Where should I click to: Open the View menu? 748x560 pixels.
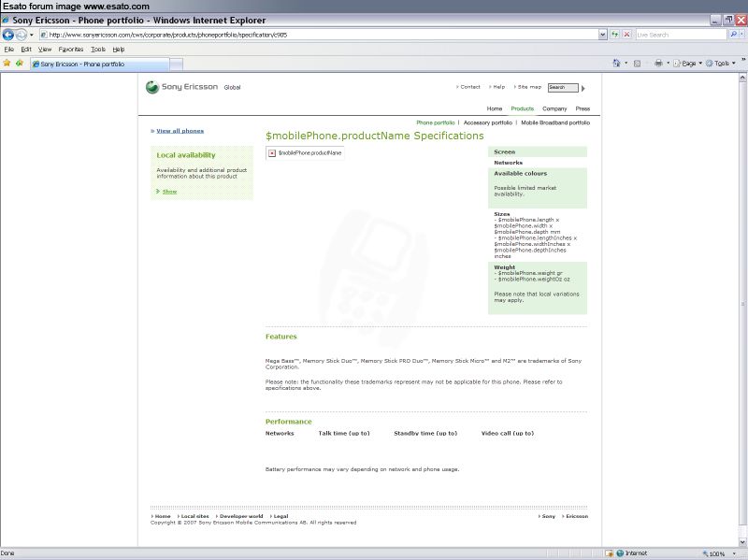(x=45, y=50)
